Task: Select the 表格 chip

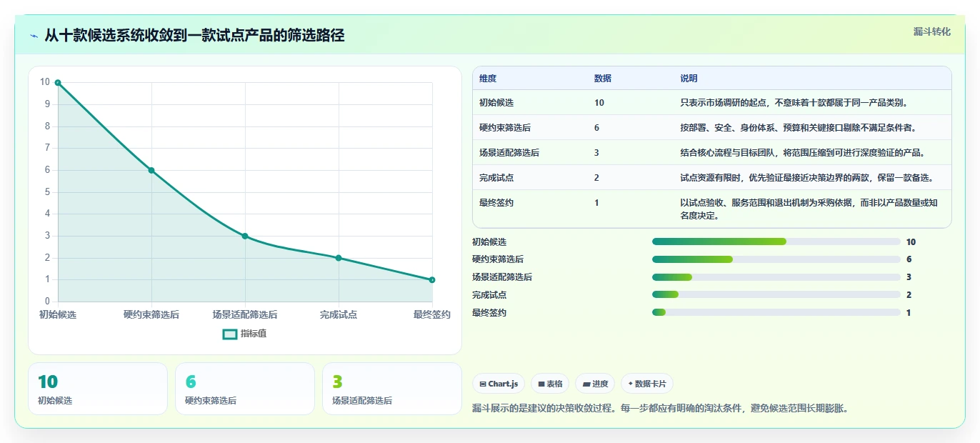Action: [550, 384]
